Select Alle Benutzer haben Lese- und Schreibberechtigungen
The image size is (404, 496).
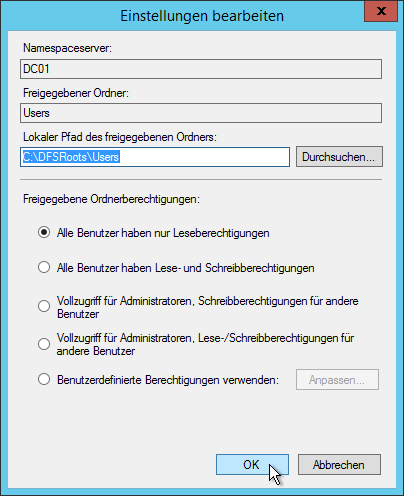tap(44, 267)
